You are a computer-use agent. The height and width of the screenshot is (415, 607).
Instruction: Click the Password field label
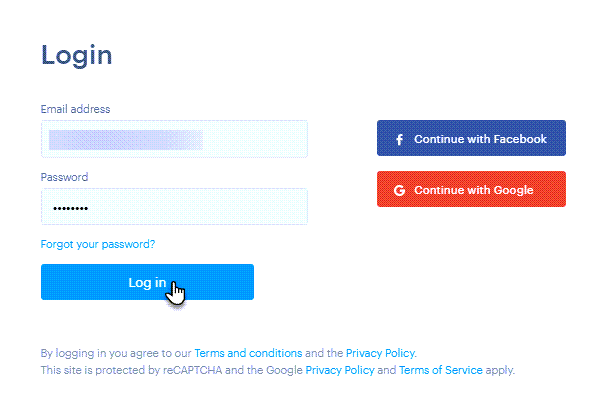(x=64, y=177)
